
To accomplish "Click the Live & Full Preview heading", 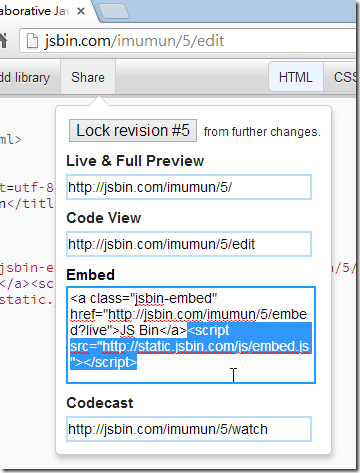I will 135,161.
